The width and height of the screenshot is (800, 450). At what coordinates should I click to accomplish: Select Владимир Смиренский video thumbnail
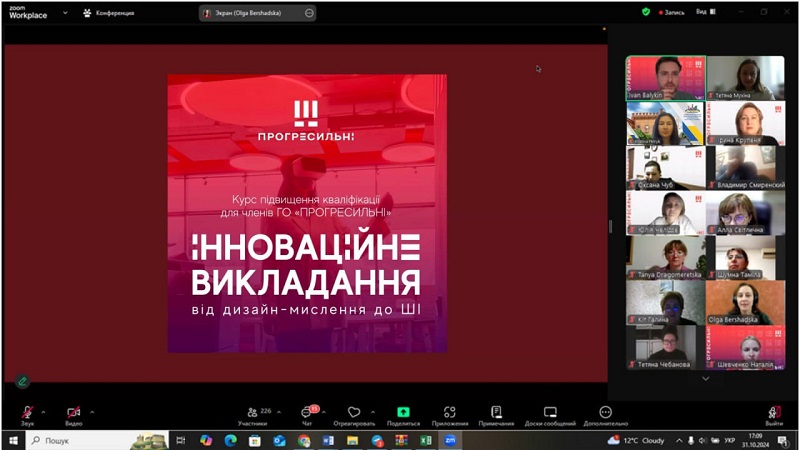[x=745, y=167]
